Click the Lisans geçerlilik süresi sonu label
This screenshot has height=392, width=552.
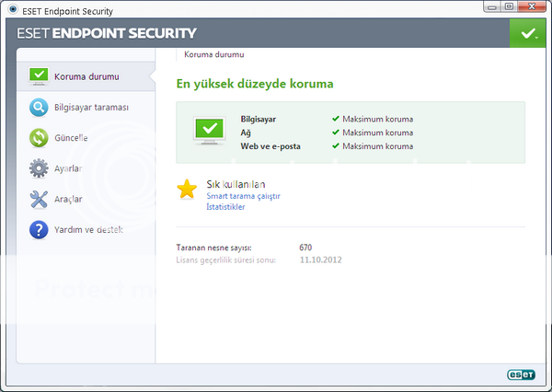[x=225, y=260]
